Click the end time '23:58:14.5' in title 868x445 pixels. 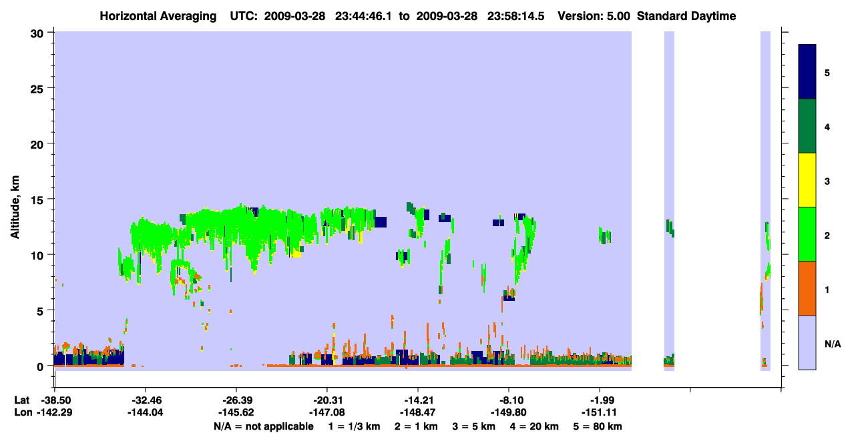517,16
